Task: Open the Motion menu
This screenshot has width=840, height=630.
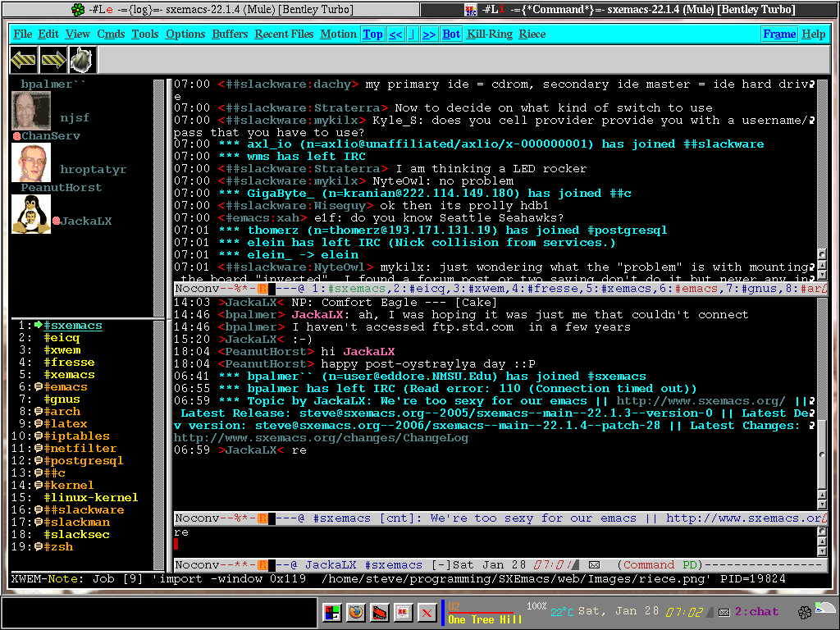Action: [x=338, y=34]
